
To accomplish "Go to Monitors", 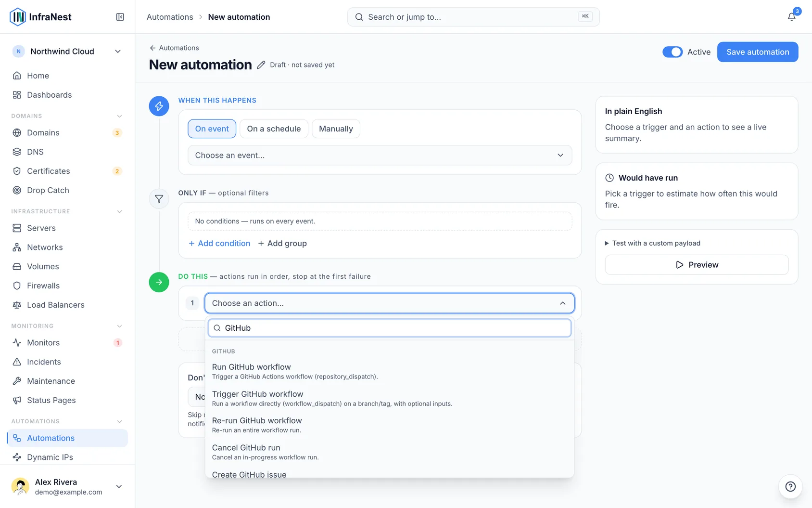I will [x=67, y=342].
